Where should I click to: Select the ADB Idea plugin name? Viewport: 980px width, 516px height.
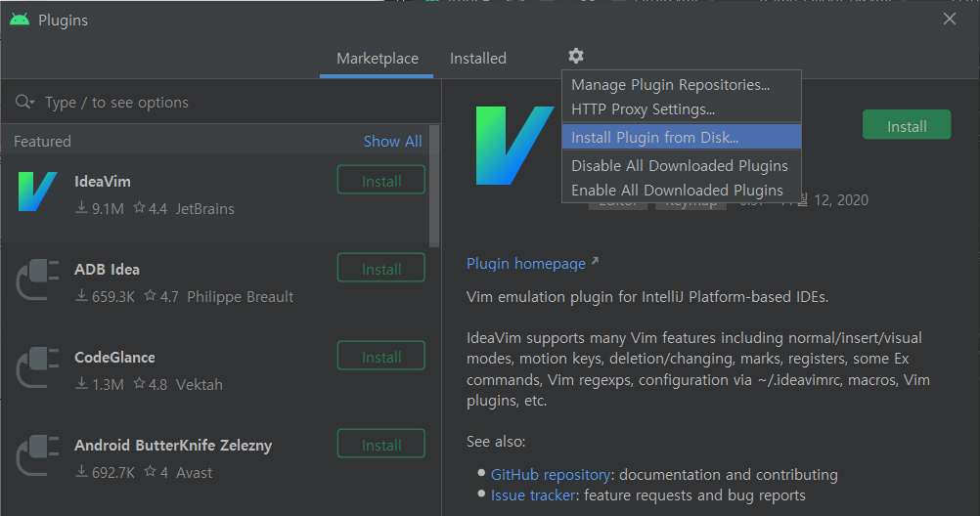[107, 270]
